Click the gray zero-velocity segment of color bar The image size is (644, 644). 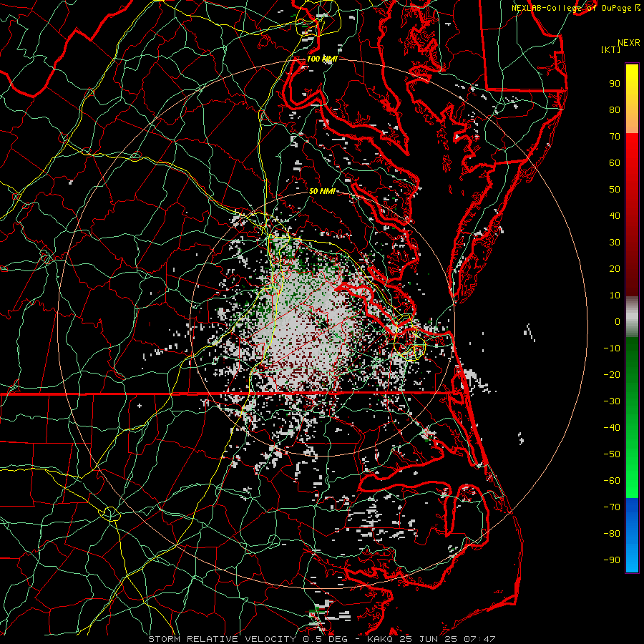pos(632,317)
